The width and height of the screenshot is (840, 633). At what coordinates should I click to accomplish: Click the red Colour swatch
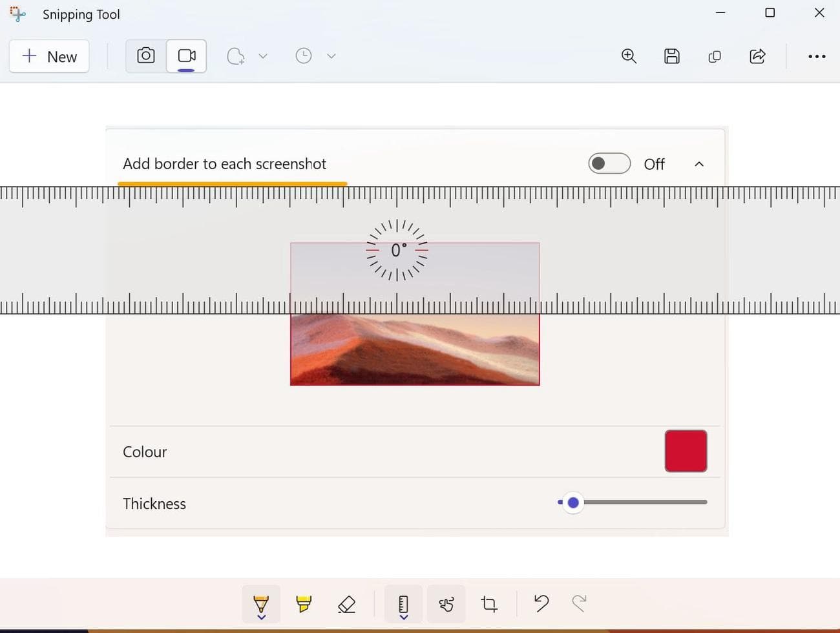tap(686, 451)
